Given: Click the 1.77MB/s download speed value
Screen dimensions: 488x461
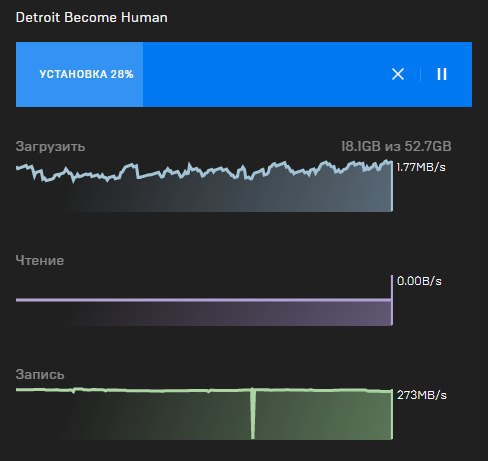Looking at the screenshot, I should coord(421,167).
